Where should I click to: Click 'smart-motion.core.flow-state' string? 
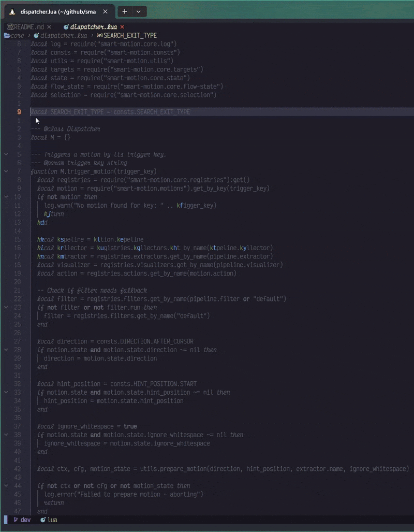click(x=170, y=86)
